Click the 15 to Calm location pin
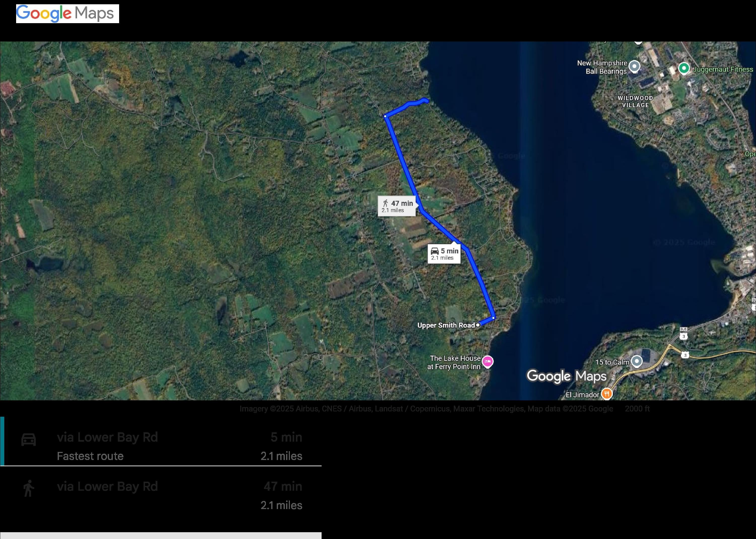This screenshot has height=539, width=756. 636,361
